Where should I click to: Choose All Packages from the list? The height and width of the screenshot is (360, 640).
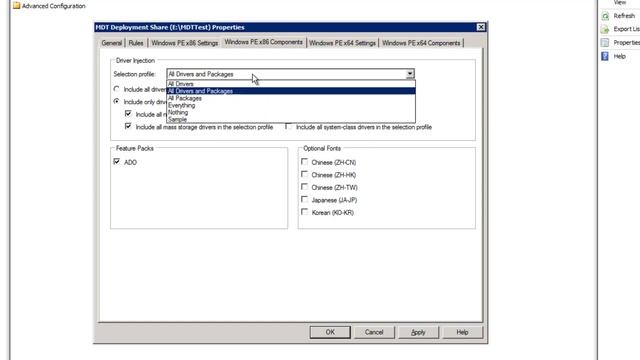tap(291, 98)
